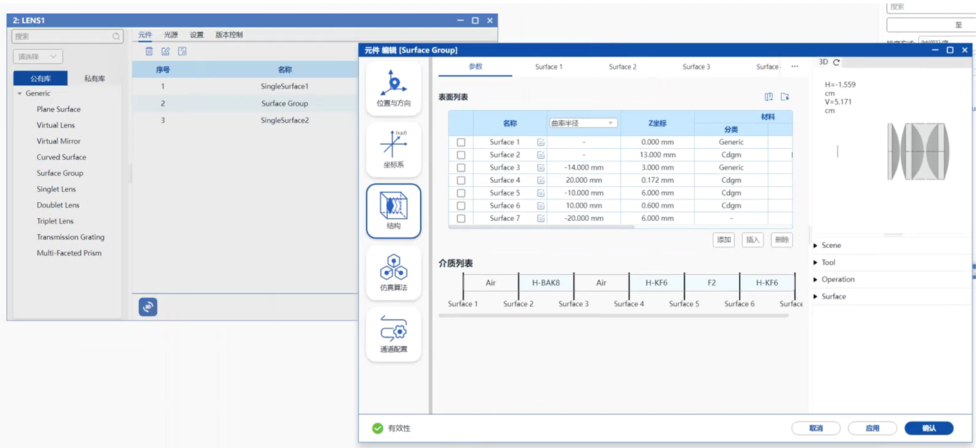Click the edit icon next to Surface 3

pos(541,168)
